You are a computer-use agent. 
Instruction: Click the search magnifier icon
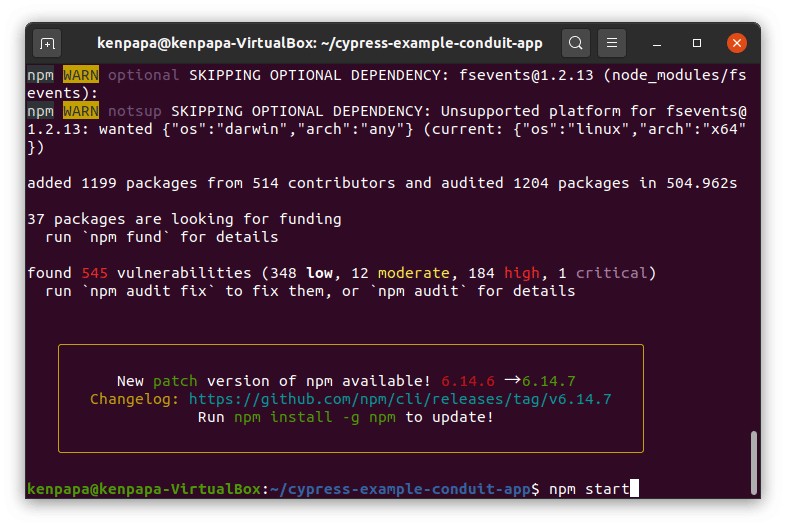click(x=576, y=43)
